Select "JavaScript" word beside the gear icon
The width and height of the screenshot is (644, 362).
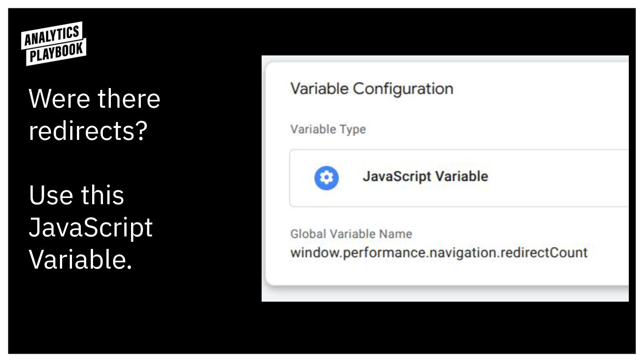tap(397, 176)
